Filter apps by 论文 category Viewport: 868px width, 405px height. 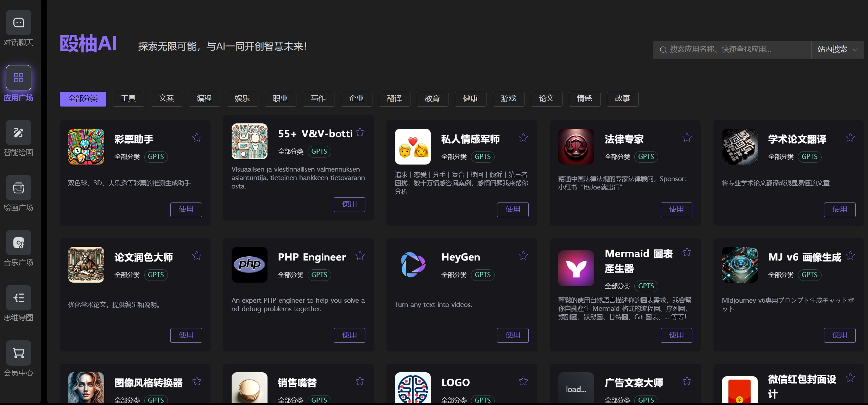[547, 99]
